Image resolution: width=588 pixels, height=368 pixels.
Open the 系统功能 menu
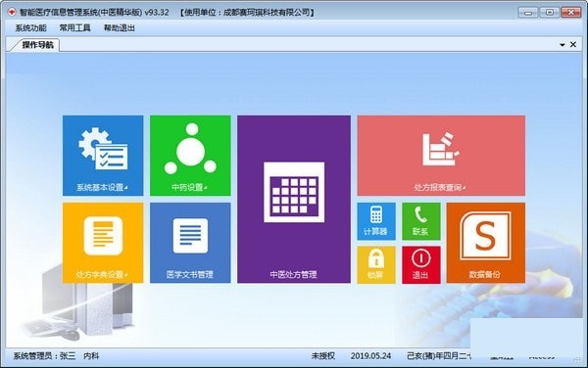[x=30, y=28]
